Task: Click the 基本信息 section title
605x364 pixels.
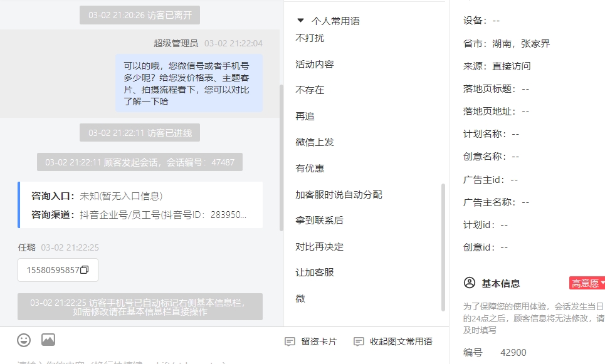Action: pos(500,283)
